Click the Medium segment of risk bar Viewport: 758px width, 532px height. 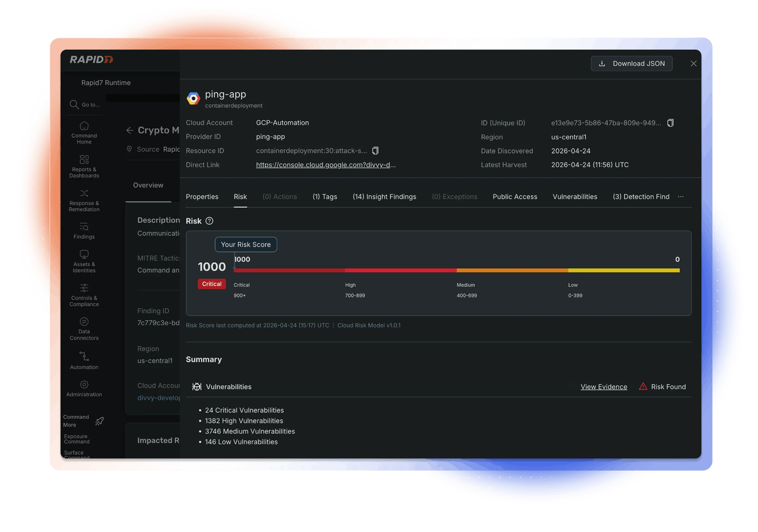coord(512,270)
